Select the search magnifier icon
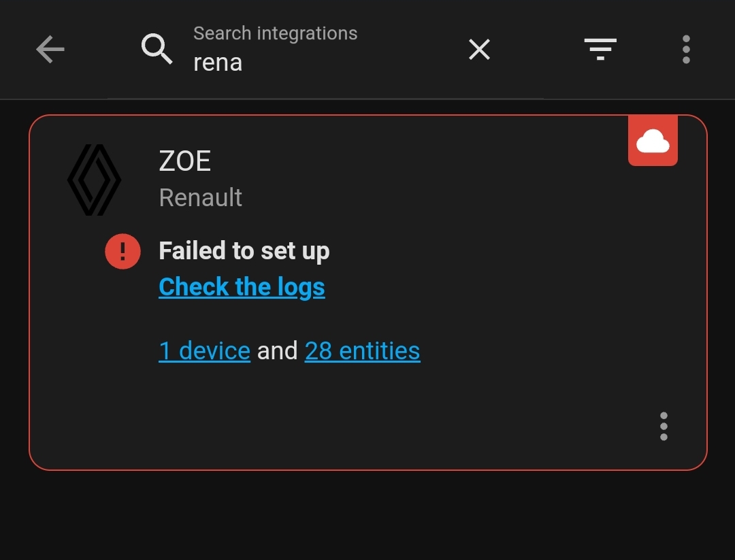Screen dimensions: 735x560 [157, 49]
